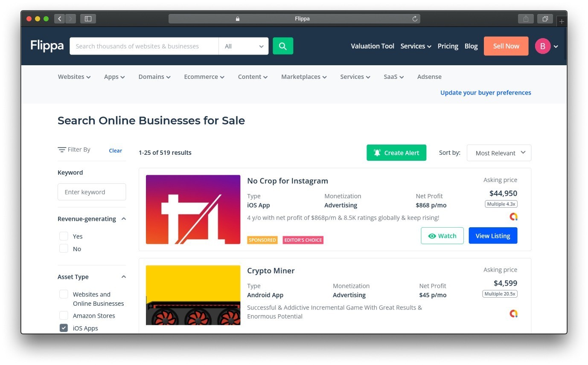588x365 pixels.
Task: Click the Flippa logo
Action: pyautogui.click(x=47, y=46)
